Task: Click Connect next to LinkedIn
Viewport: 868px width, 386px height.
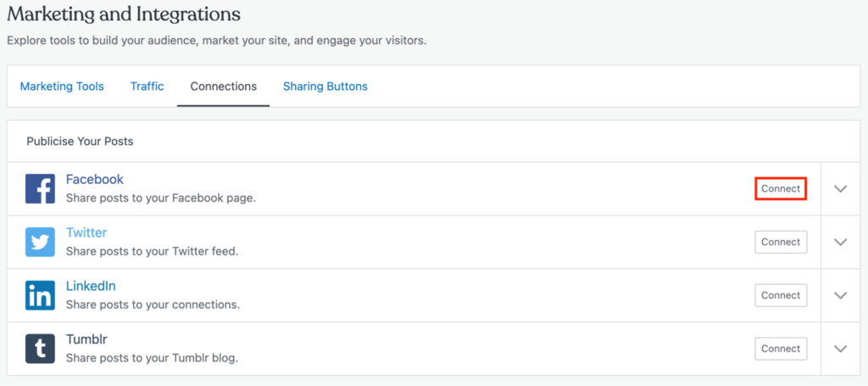Action: [781, 295]
